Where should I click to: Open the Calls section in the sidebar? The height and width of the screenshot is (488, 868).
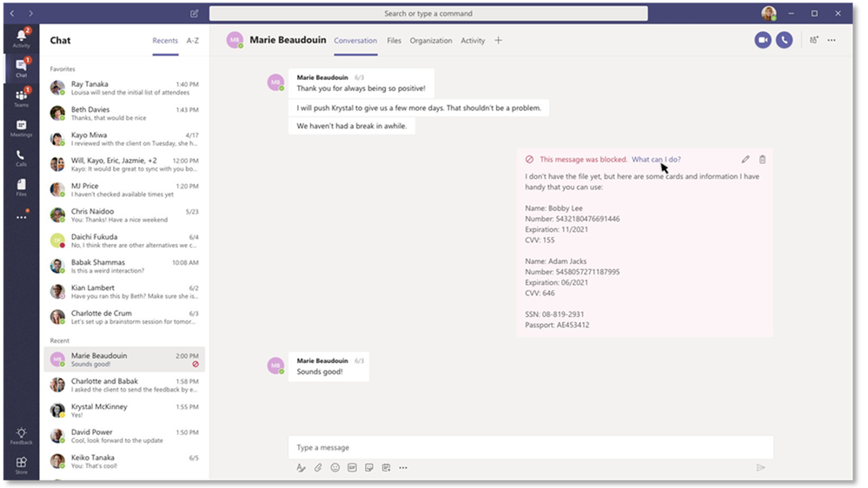[21, 158]
